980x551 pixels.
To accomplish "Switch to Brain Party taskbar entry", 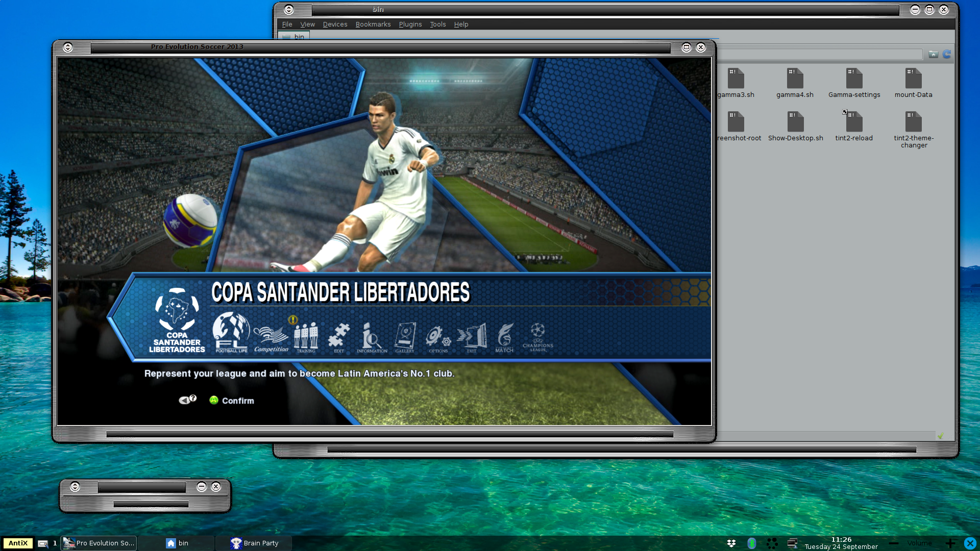I will 254,543.
